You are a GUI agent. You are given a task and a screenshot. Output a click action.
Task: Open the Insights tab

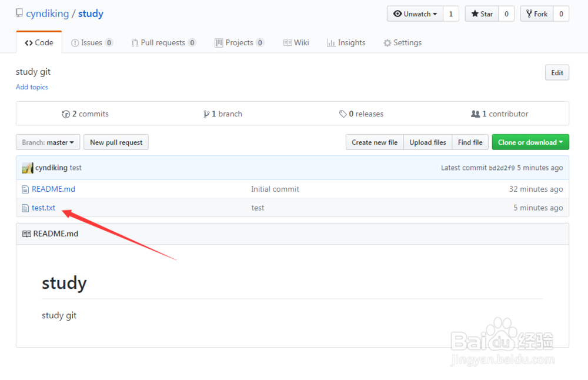(346, 43)
